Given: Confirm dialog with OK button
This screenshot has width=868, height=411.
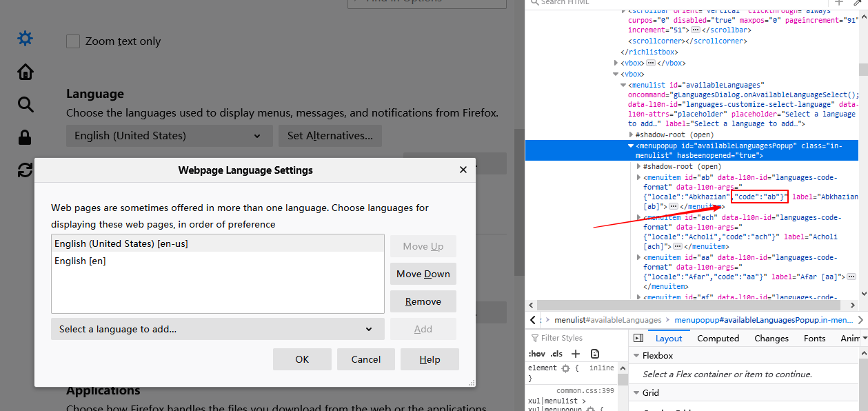Looking at the screenshot, I should pos(302,359).
